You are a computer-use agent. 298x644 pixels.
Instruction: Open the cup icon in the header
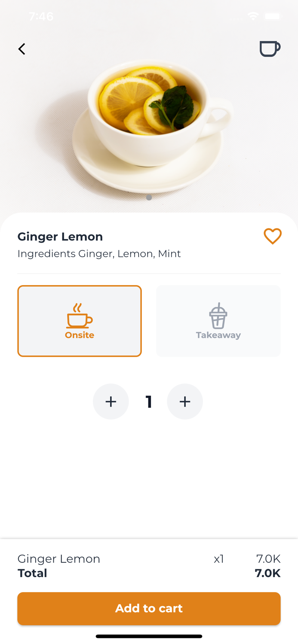point(270,49)
